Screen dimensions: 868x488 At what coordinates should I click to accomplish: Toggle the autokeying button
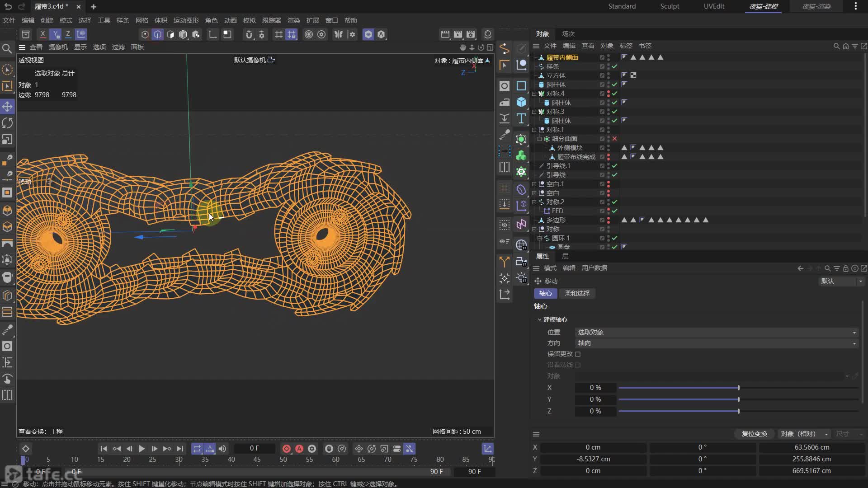click(x=299, y=449)
